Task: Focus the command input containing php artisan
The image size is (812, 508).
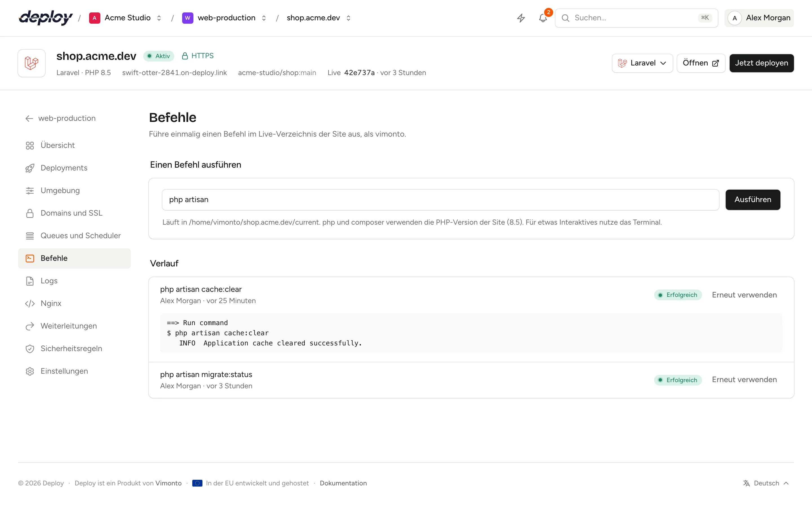Action: (x=440, y=200)
